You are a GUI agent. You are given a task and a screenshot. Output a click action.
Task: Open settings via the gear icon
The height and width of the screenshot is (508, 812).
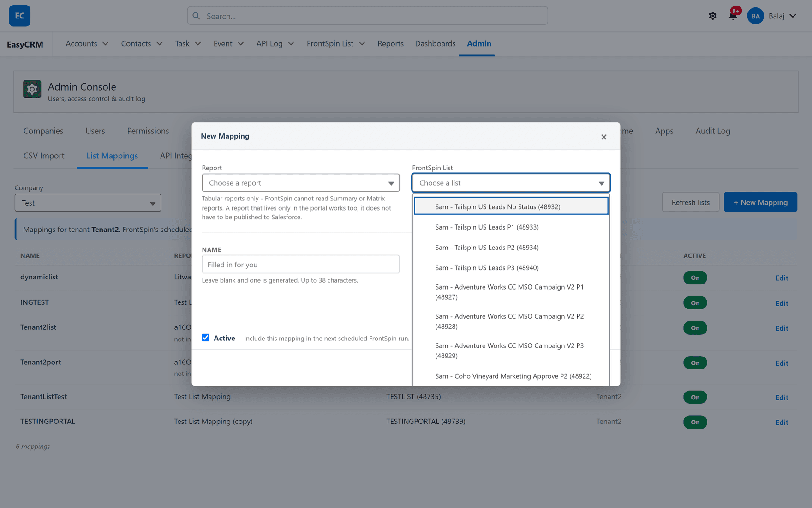[712, 16]
